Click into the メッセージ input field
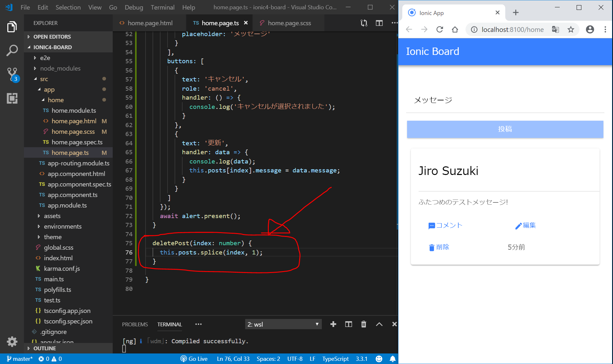This screenshot has width=613, height=364. tap(505, 100)
